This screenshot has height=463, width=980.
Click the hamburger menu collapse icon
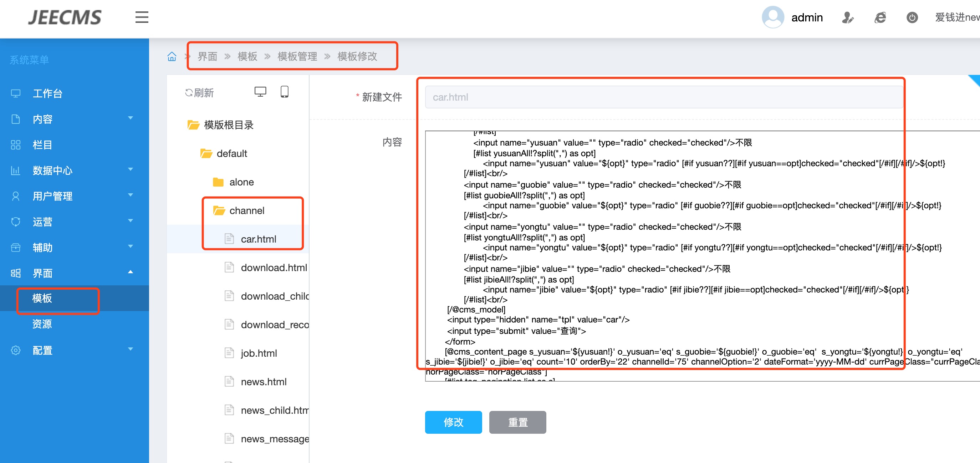point(142,17)
